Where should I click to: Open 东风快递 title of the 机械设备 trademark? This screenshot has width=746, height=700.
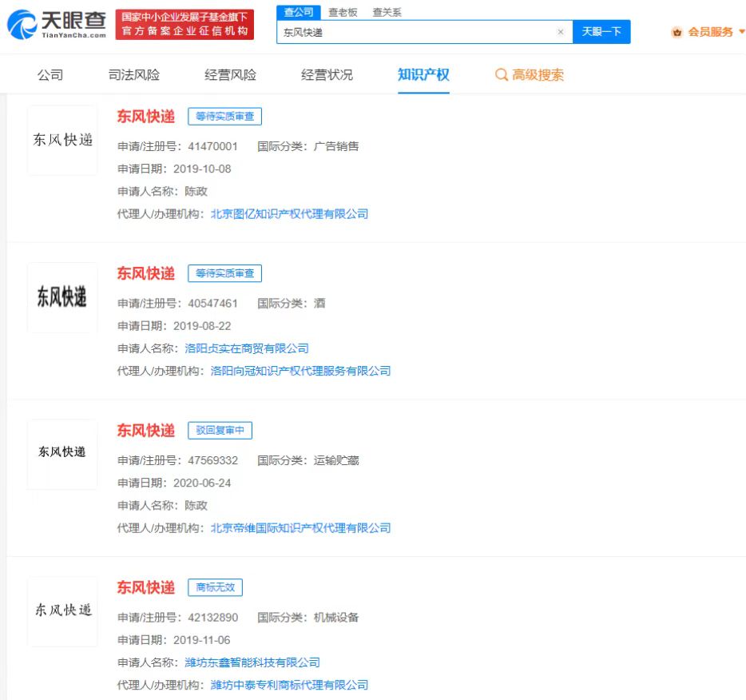coord(146,587)
